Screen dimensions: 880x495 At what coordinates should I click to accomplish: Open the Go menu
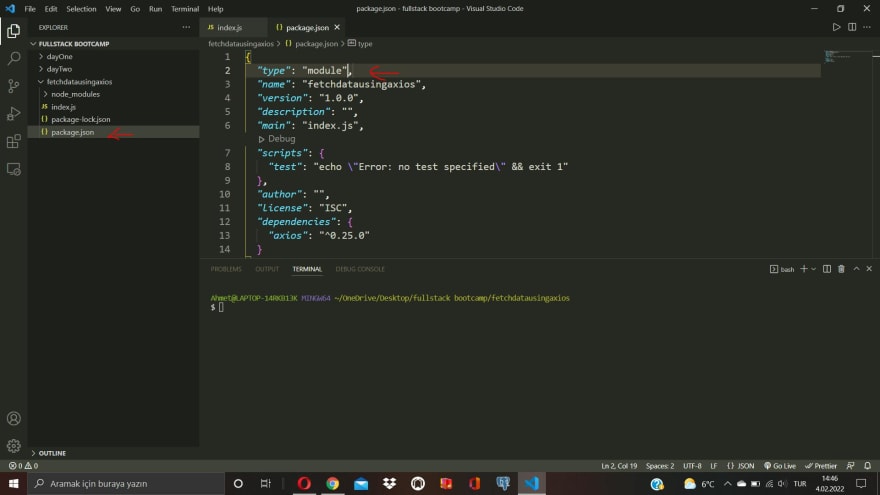135,9
